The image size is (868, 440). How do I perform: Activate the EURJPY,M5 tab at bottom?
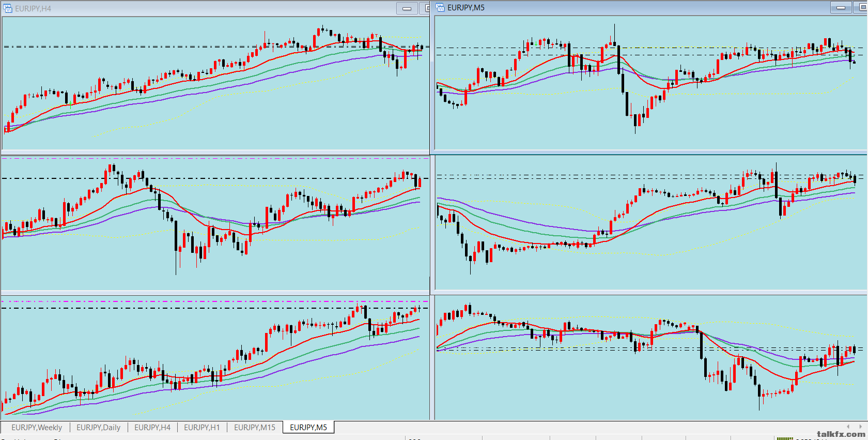(x=308, y=428)
